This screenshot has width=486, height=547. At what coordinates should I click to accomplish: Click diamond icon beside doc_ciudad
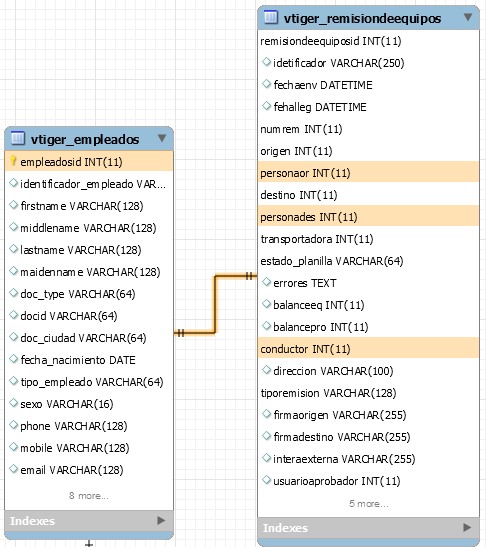coord(14,337)
